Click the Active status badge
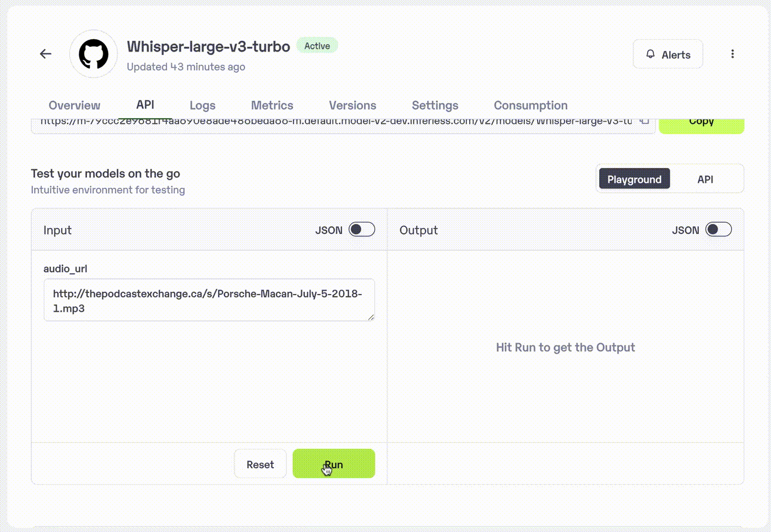 pos(317,46)
